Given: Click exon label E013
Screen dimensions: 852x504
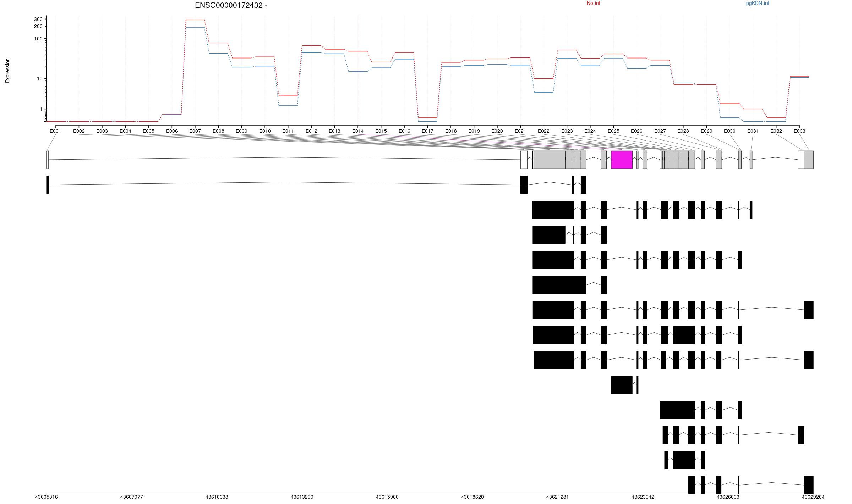Looking at the screenshot, I should 334,131.
